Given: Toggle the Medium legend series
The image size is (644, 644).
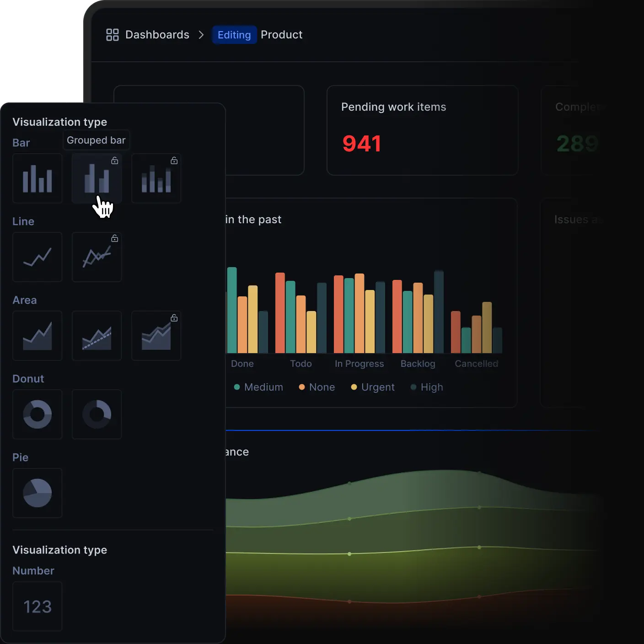Looking at the screenshot, I should click(x=258, y=387).
